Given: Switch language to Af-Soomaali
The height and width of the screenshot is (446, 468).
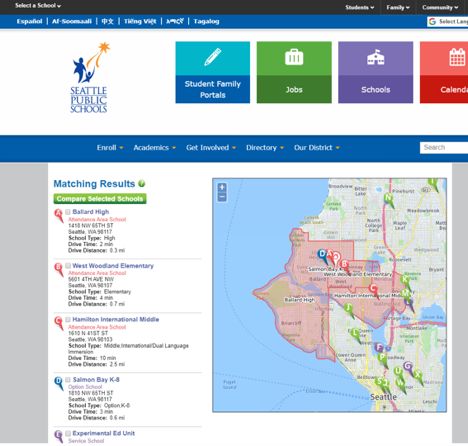Looking at the screenshot, I should pyautogui.click(x=72, y=21).
